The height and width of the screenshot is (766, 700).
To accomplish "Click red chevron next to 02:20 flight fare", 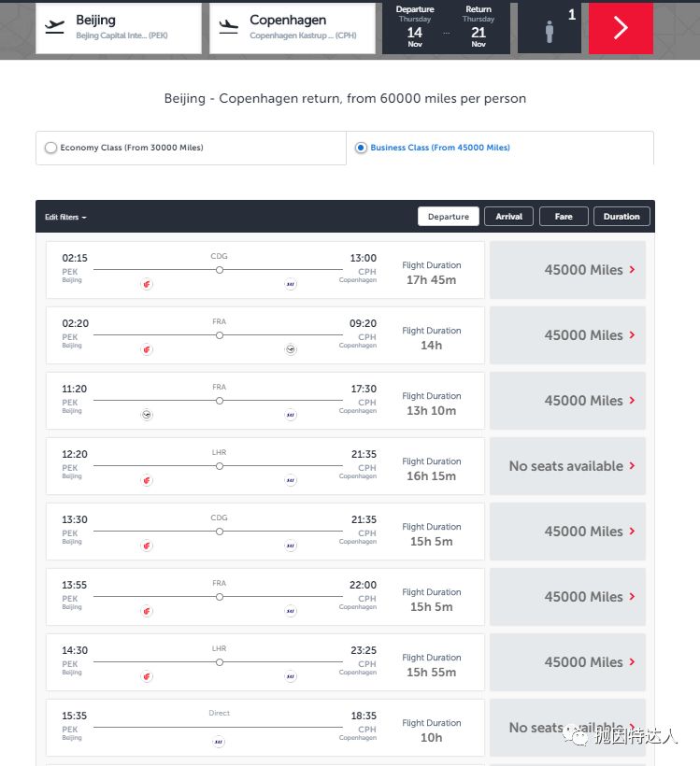I will tap(632, 335).
